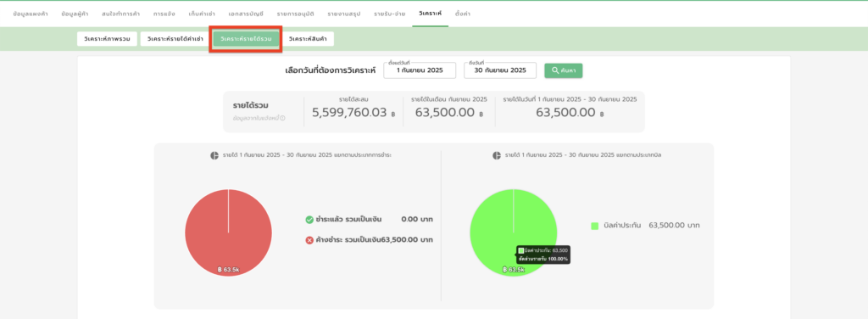Go to รายการอนุมัติ menu

(x=295, y=14)
